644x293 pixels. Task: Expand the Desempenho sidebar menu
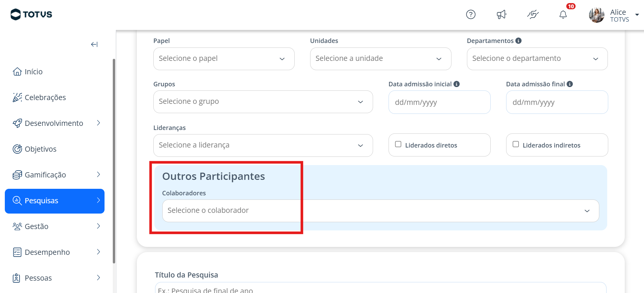57,252
